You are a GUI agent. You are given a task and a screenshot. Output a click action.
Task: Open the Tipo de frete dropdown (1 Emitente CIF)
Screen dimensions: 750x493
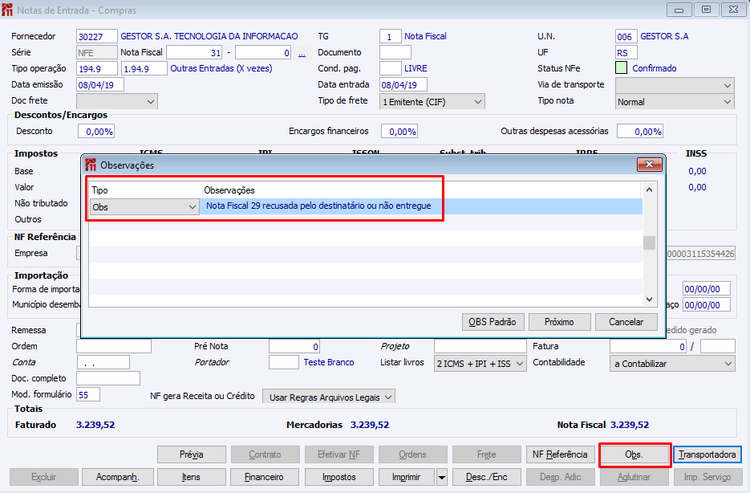(432, 101)
